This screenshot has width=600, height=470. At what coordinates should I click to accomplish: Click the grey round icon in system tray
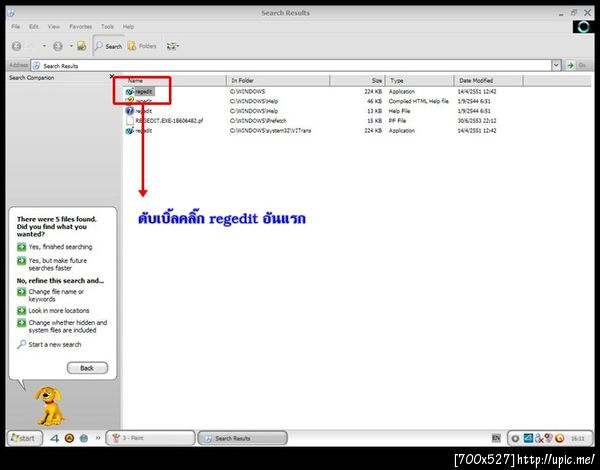tap(515, 439)
